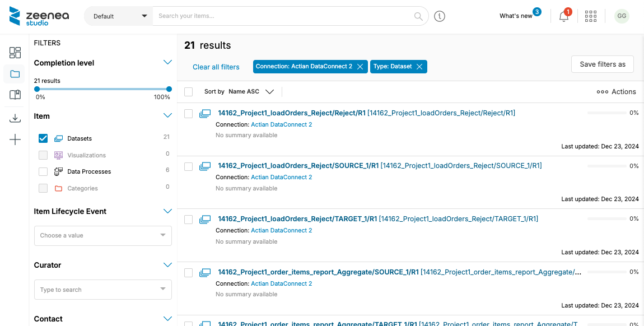644x326 pixels.
Task: Click the Search your items field
Action: click(283, 16)
